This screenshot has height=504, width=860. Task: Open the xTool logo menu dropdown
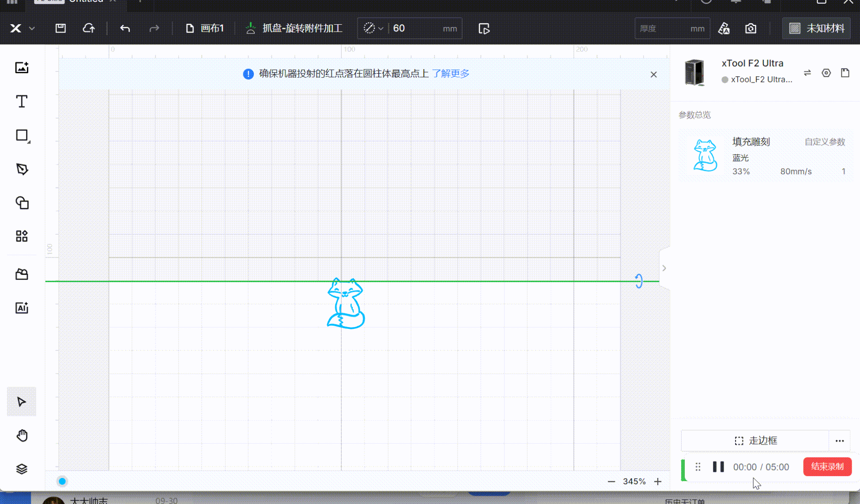point(21,28)
